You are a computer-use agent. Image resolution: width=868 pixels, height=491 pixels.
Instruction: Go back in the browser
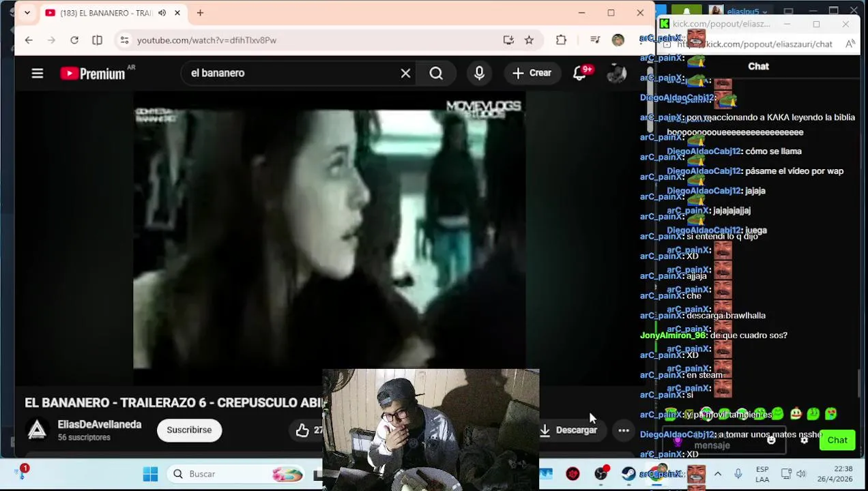29,40
